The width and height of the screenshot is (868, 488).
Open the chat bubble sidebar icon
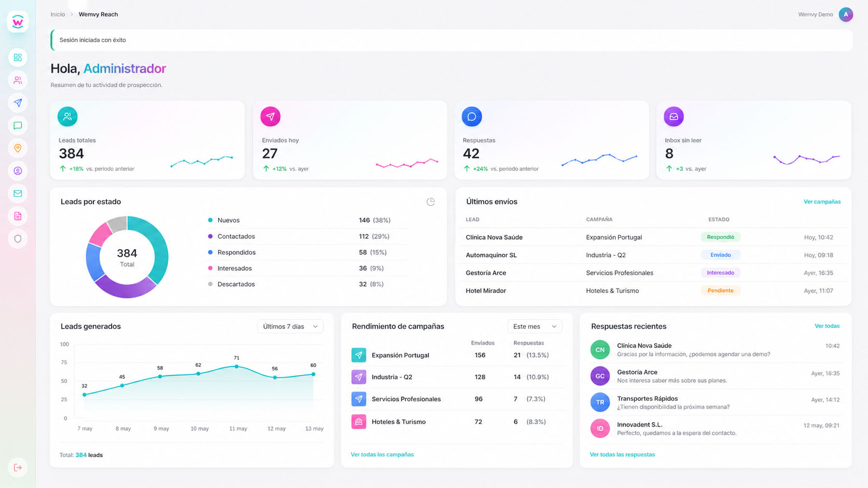[x=18, y=126]
